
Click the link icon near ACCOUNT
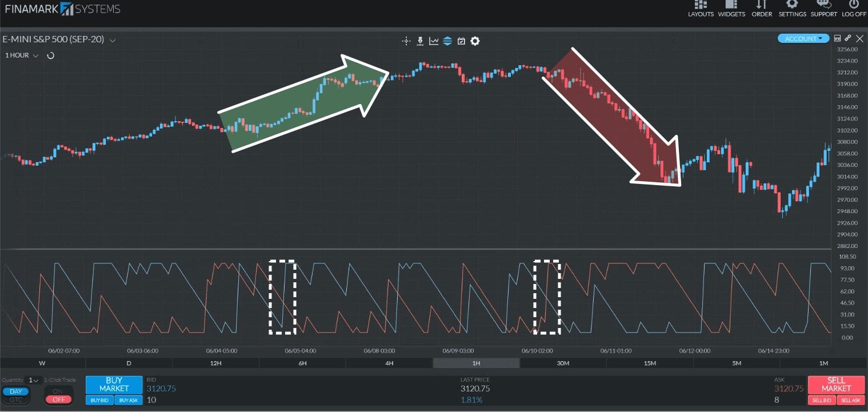pos(847,38)
